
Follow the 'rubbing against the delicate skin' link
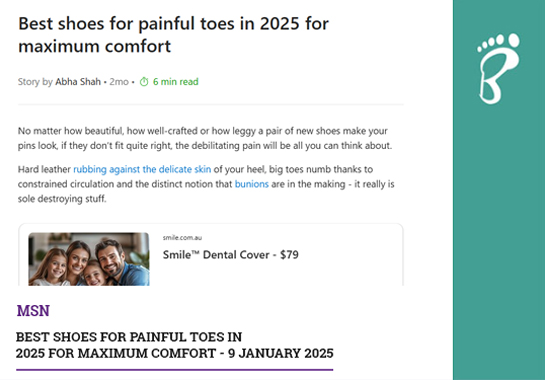point(142,169)
